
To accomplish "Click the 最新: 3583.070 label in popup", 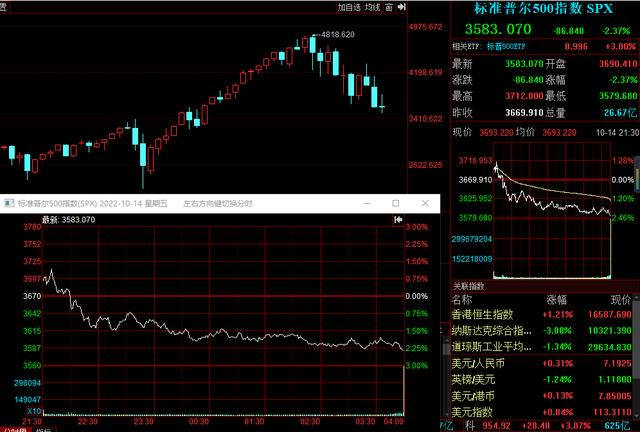I will [x=69, y=220].
